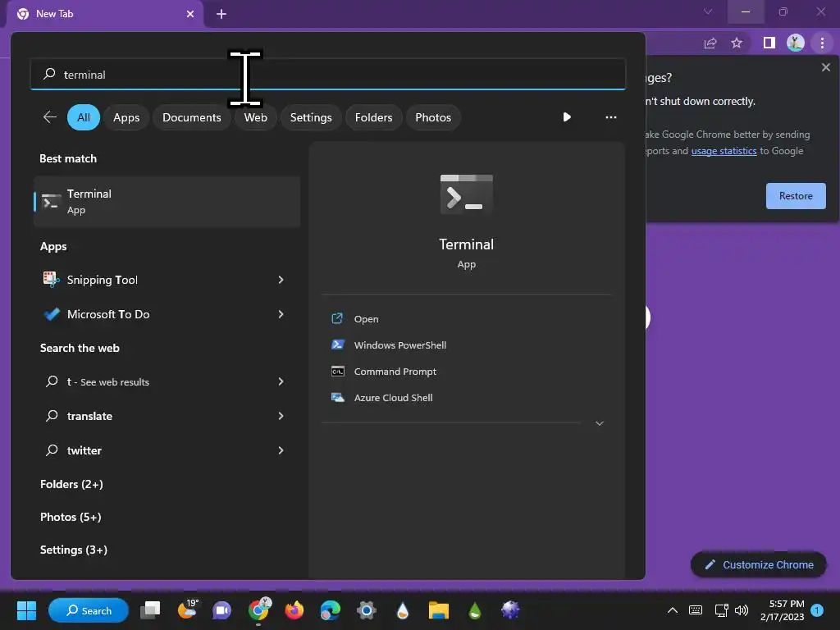The width and height of the screenshot is (840, 630).
Task: Open Microsoft Edge from the taskbar
Action: click(x=330, y=610)
